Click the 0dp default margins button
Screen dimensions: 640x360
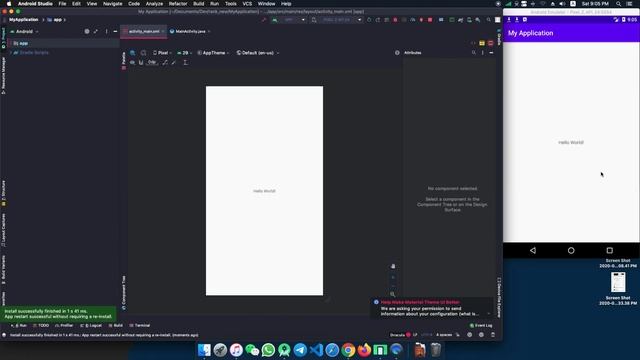(152, 62)
